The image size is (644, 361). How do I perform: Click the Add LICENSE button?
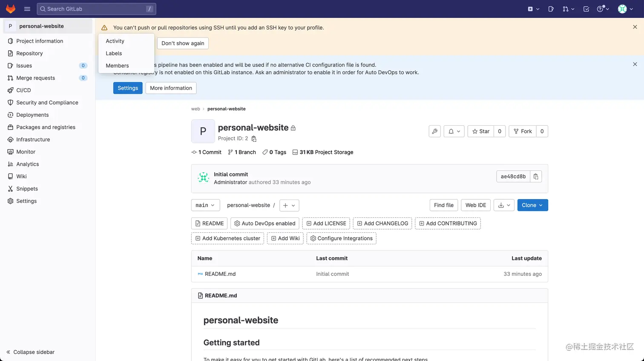(326, 223)
